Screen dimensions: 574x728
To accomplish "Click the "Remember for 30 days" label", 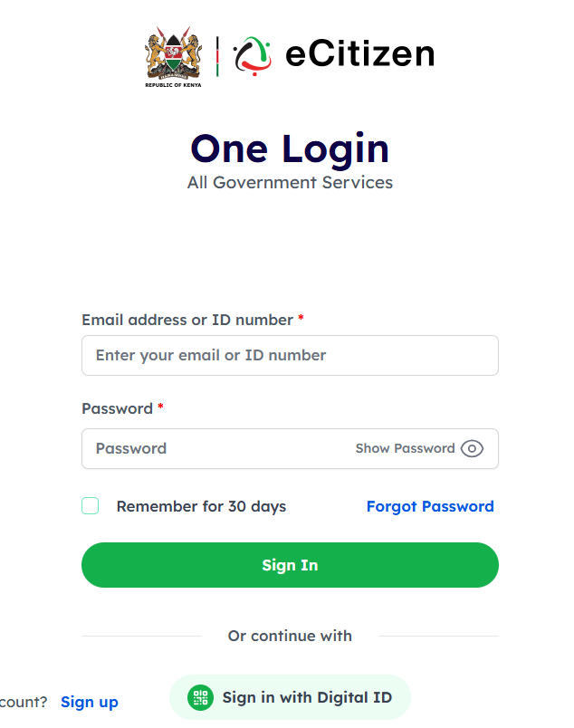I will coord(201,506).
